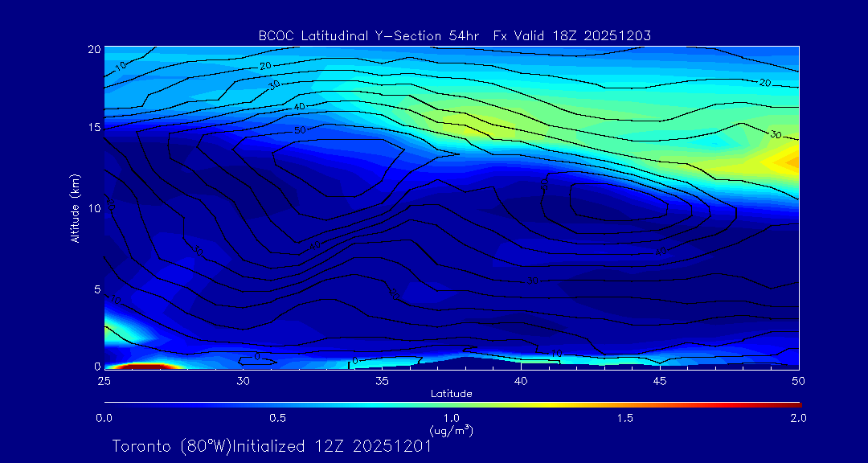This screenshot has height=463, width=868.
Task: Click the Altitude (km) y-axis label
Action: (x=75, y=207)
